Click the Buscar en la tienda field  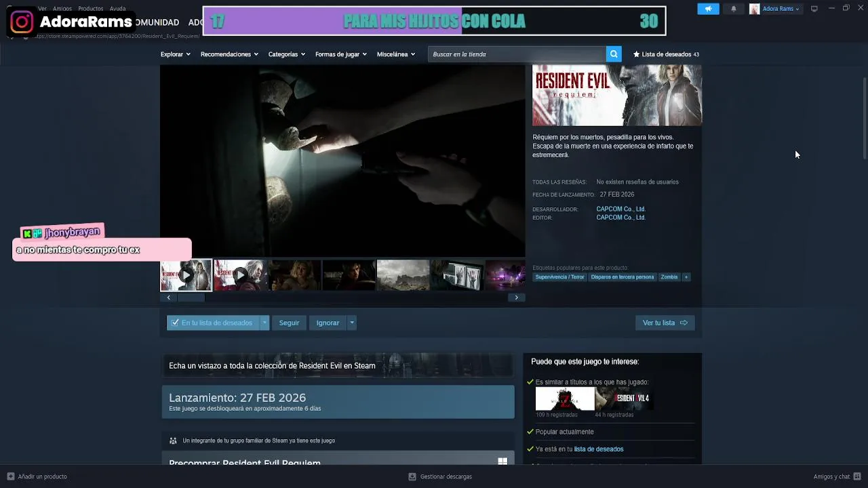[517, 54]
